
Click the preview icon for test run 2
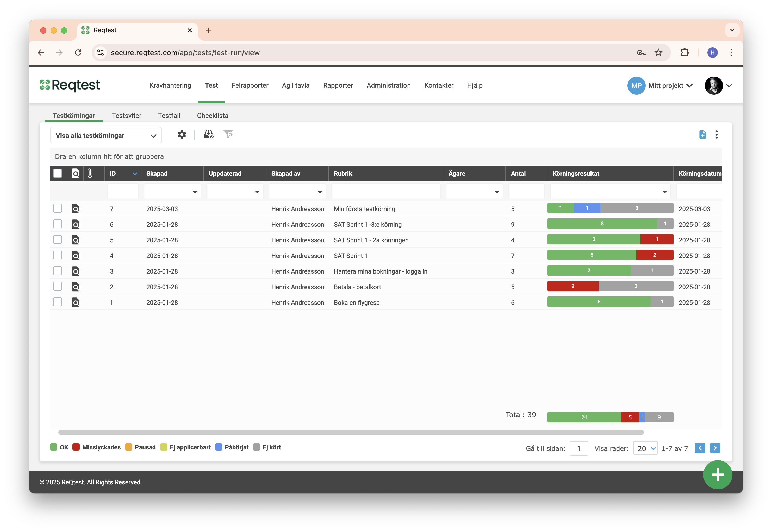point(76,287)
